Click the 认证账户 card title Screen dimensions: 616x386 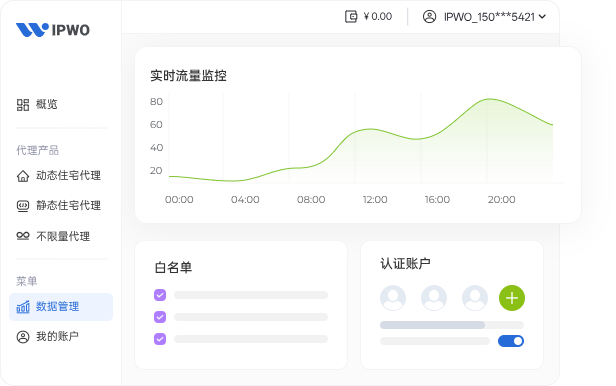(x=405, y=263)
